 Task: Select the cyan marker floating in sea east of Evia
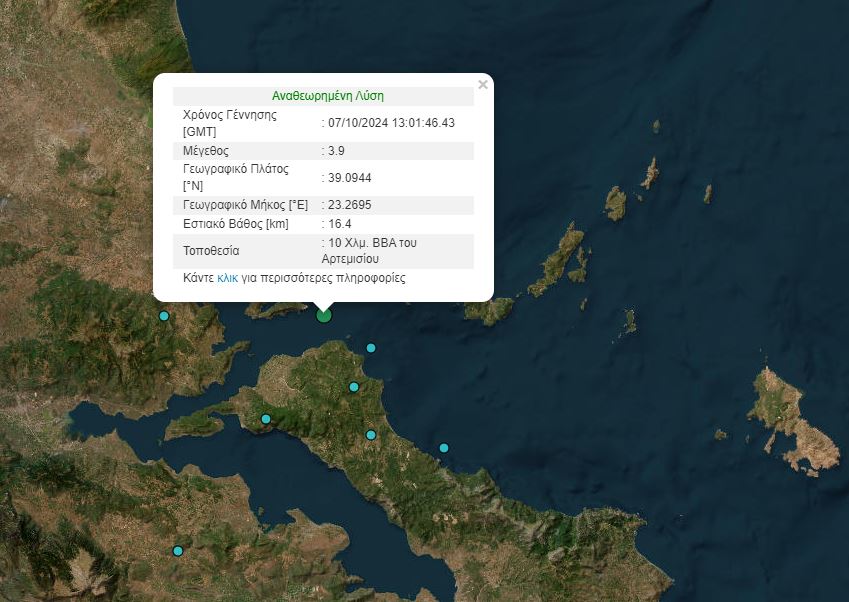point(444,448)
